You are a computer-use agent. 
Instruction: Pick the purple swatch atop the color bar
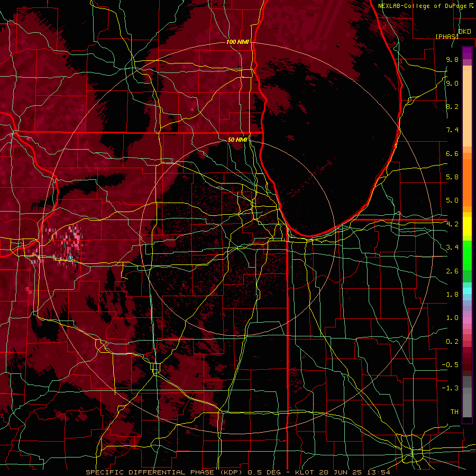[467, 53]
